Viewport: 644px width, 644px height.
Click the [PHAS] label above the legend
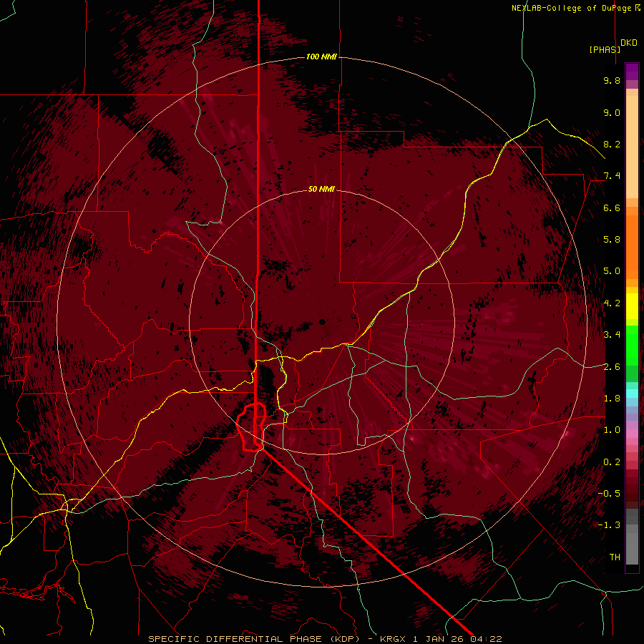click(605, 49)
